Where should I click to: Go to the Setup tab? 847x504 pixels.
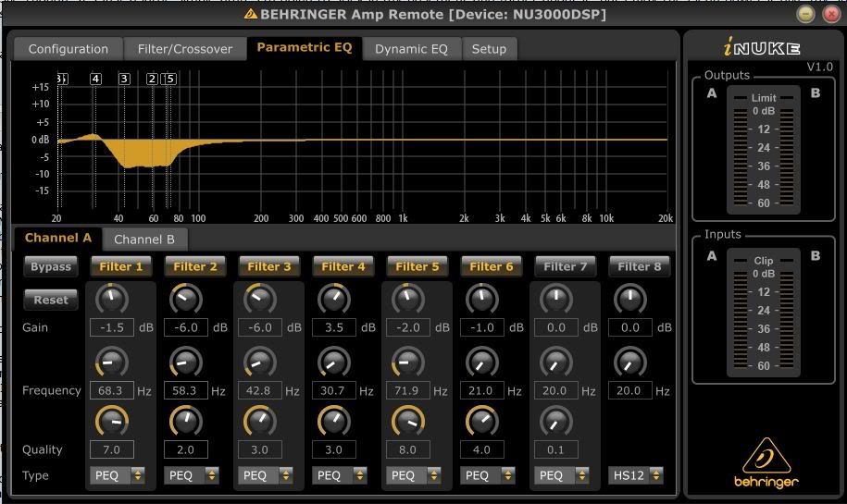click(489, 49)
